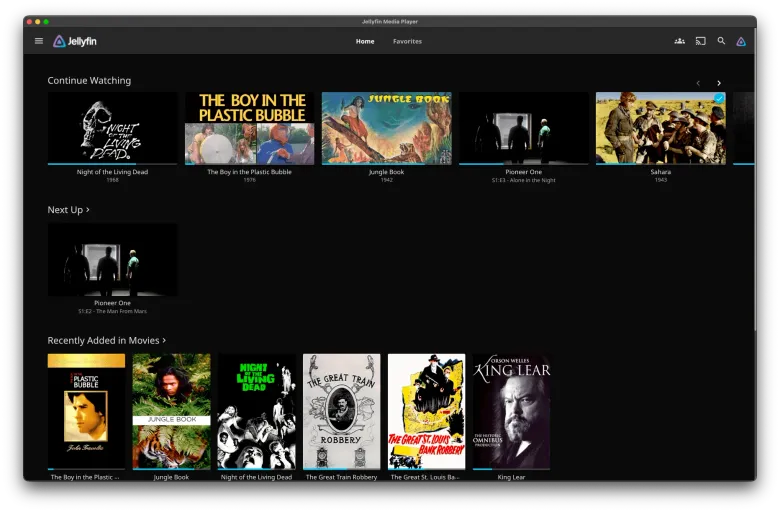Expand Recently Added in Movies section
780x512 pixels.
pos(106,340)
